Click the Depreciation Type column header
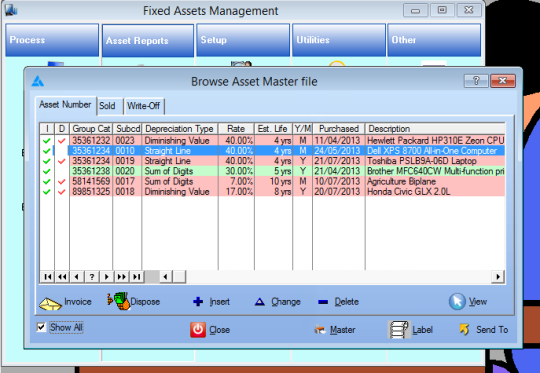This screenshot has width=540, height=373. click(179, 128)
